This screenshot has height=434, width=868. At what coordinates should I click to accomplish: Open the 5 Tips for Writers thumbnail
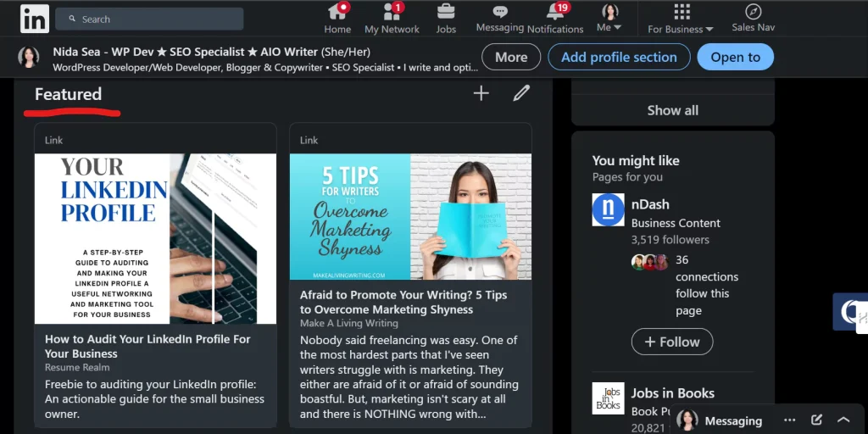(x=410, y=216)
